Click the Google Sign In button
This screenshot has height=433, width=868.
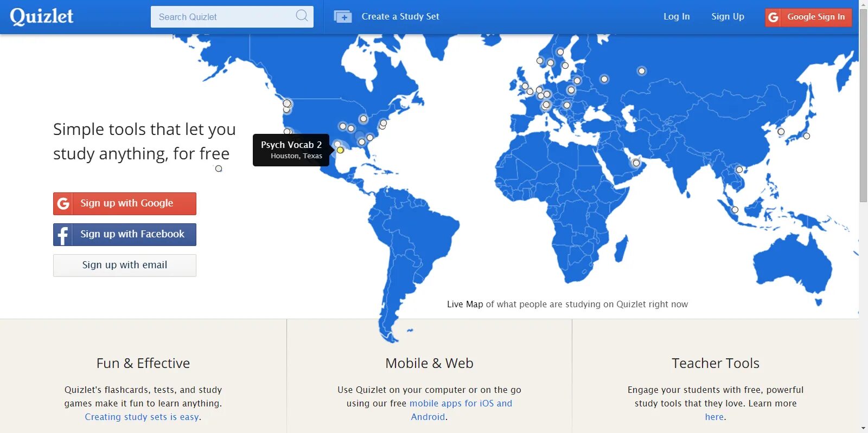(x=808, y=17)
